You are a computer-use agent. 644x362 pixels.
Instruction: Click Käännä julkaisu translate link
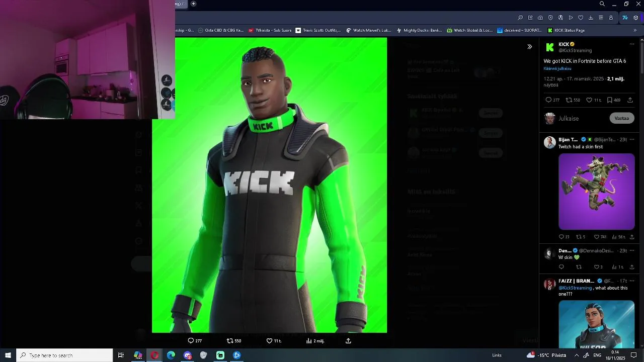(557, 68)
